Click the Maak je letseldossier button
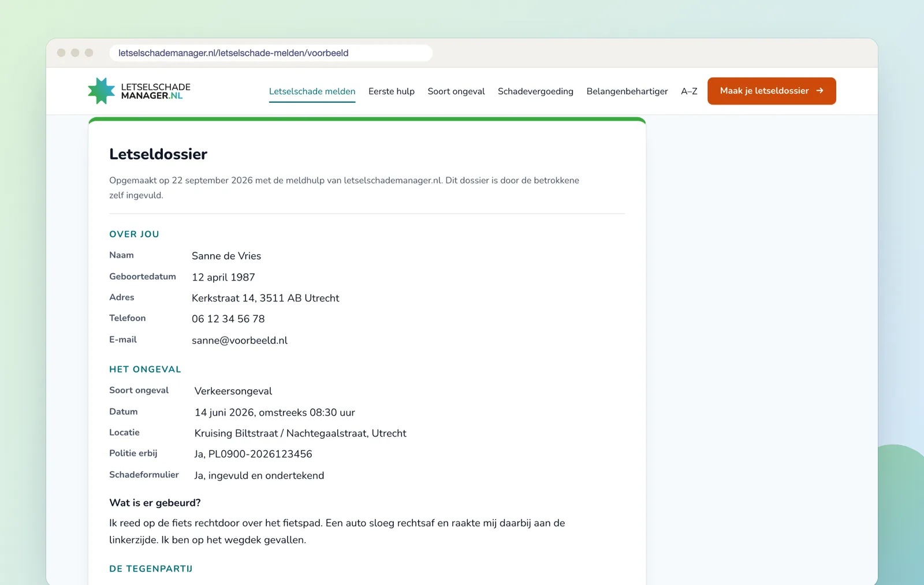This screenshot has width=924, height=585. [x=772, y=91]
